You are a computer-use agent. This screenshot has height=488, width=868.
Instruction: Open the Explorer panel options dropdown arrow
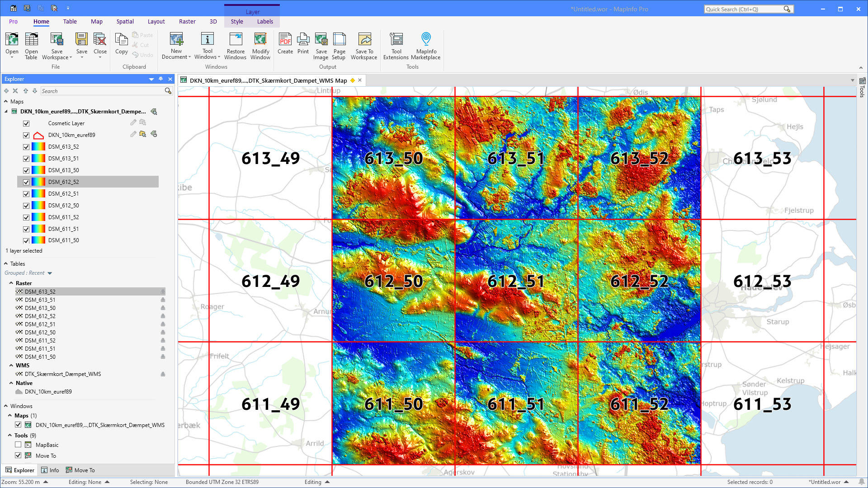tap(151, 79)
